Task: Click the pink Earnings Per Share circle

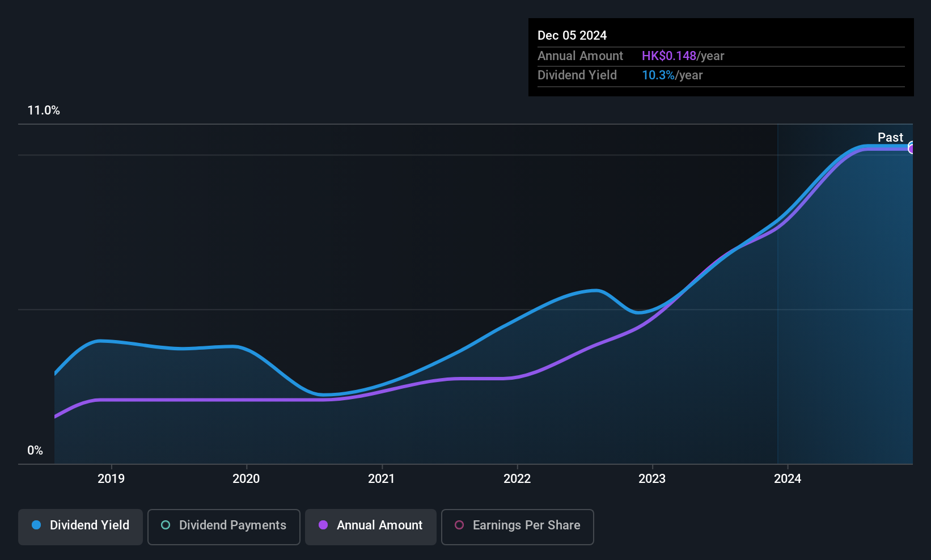Action: pyautogui.click(x=459, y=525)
